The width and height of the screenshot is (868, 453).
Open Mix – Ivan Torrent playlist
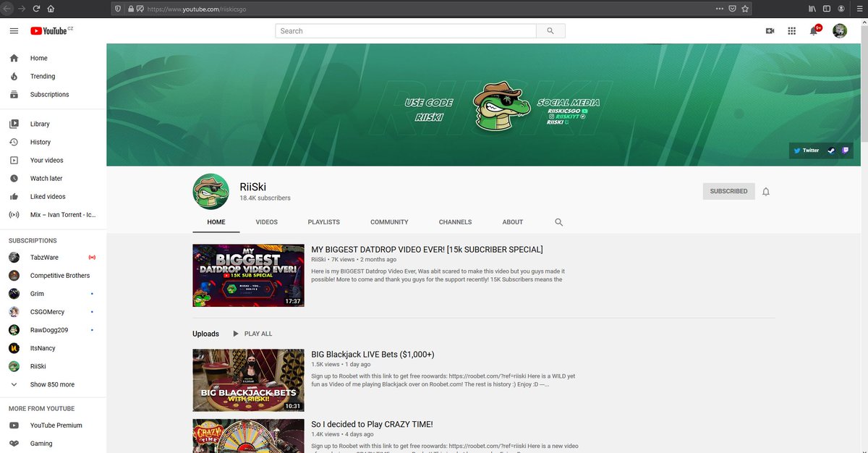(53, 215)
